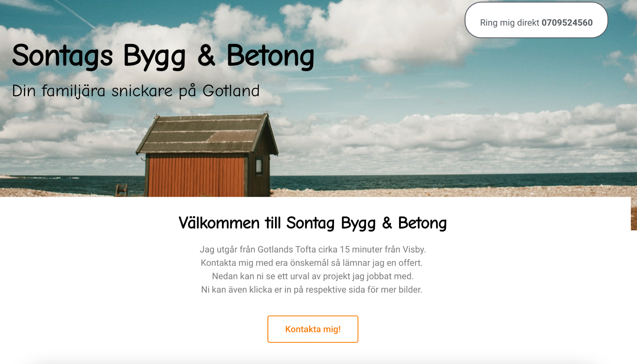Viewport: 637px width, 364px height.
Task: Click the ampersand in the hero title
Action: (x=206, y=56)
